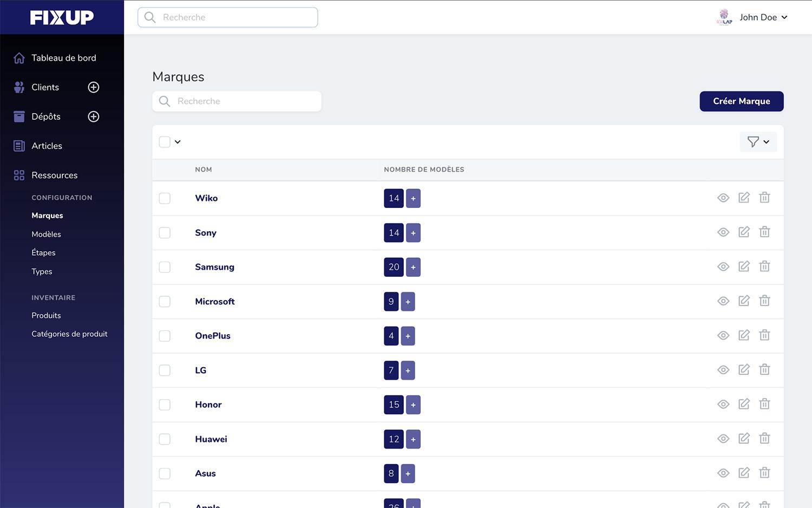Viewport: 812px width, 508px height.
Task: Click plus button next to Honor's 15
Action: [x=413, y=405]
